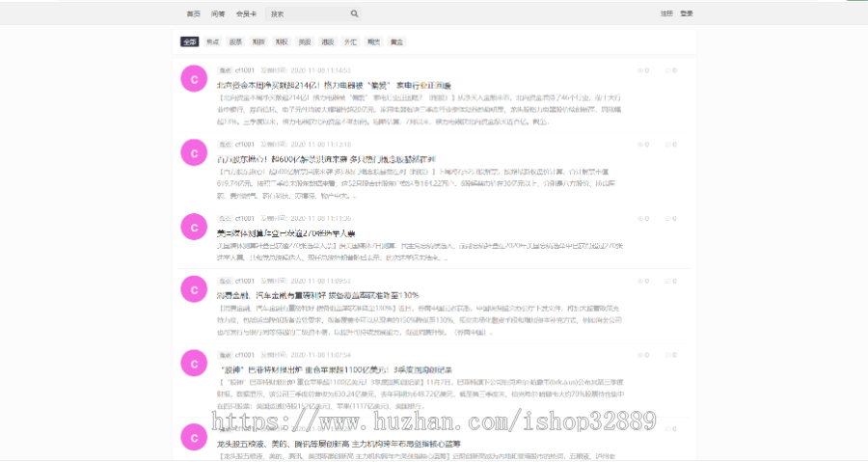This screenshot has height=462, width=868.
Task: Open avatar of 北向资金 214亿 post
Action: pos(194,78)
